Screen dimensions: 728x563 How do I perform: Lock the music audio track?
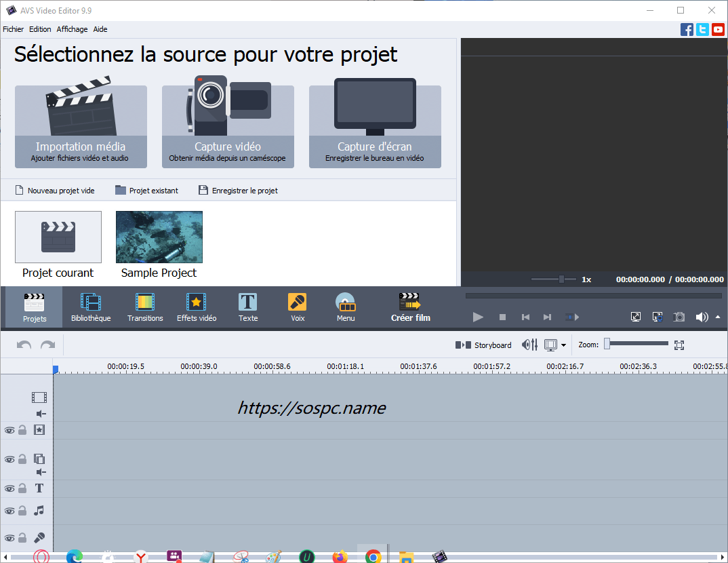22,511
